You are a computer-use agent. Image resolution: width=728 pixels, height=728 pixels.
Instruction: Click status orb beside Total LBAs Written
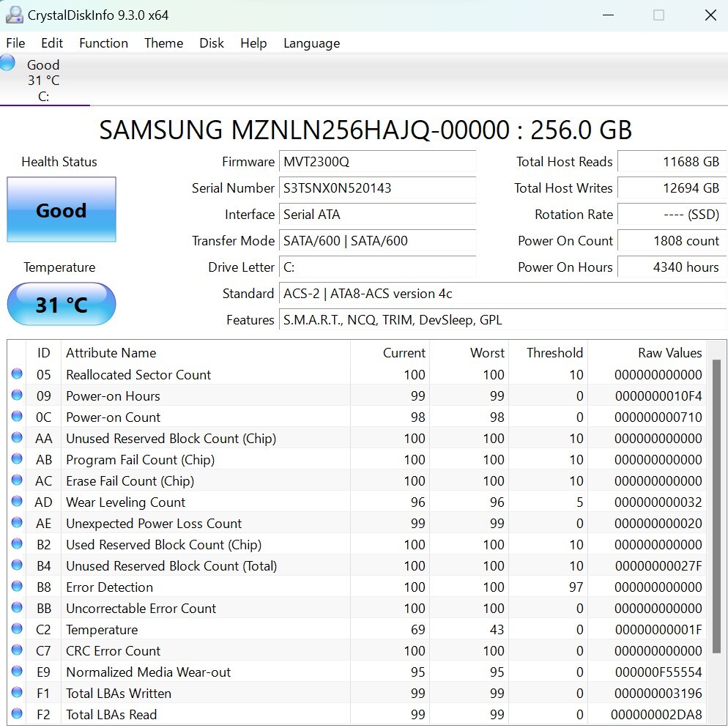pos(17,693)
